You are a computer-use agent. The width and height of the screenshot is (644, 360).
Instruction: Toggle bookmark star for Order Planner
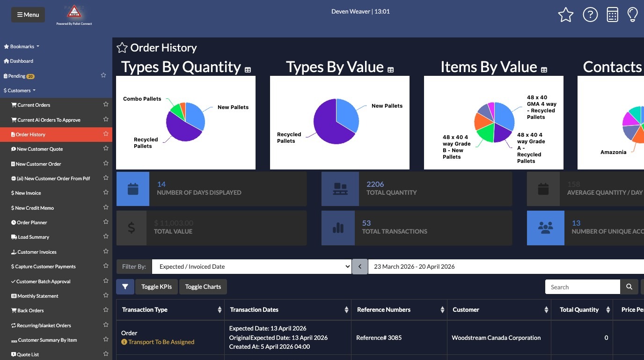point(106,222)
